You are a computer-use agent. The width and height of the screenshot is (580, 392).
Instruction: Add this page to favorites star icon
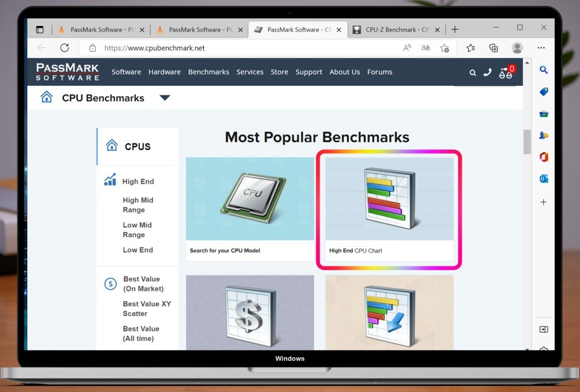(x=445, y=48)
